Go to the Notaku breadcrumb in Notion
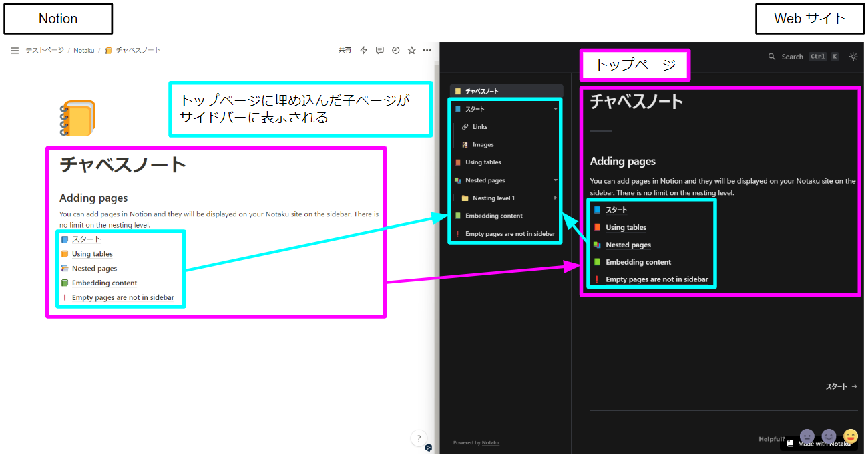This screenshot has height=457, width=868. [x=83, y=51]
